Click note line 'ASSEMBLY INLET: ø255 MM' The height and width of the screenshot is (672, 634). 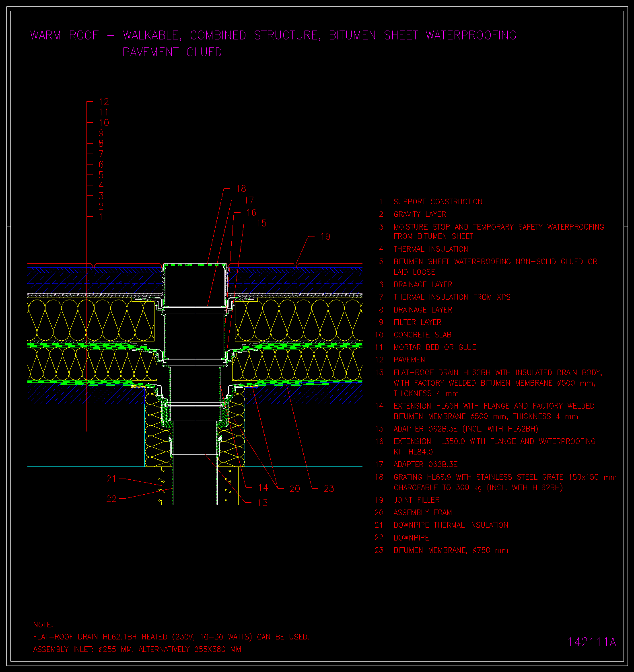pos(137,649)
